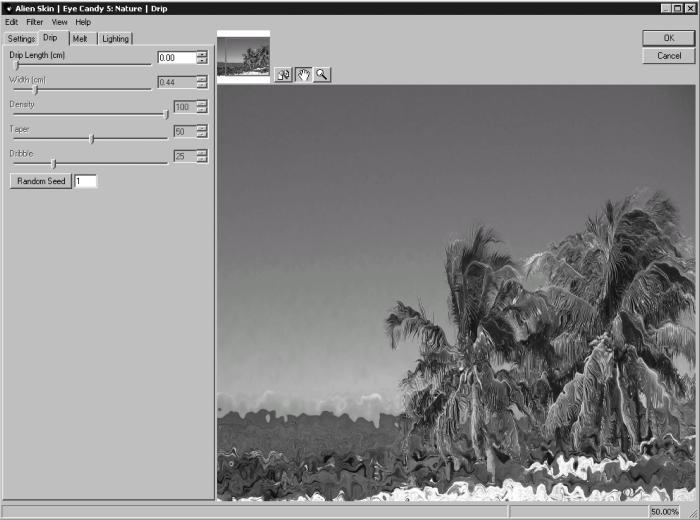Switch to the Settings tab
Screen dimensions: 700x520
point(21,39)
